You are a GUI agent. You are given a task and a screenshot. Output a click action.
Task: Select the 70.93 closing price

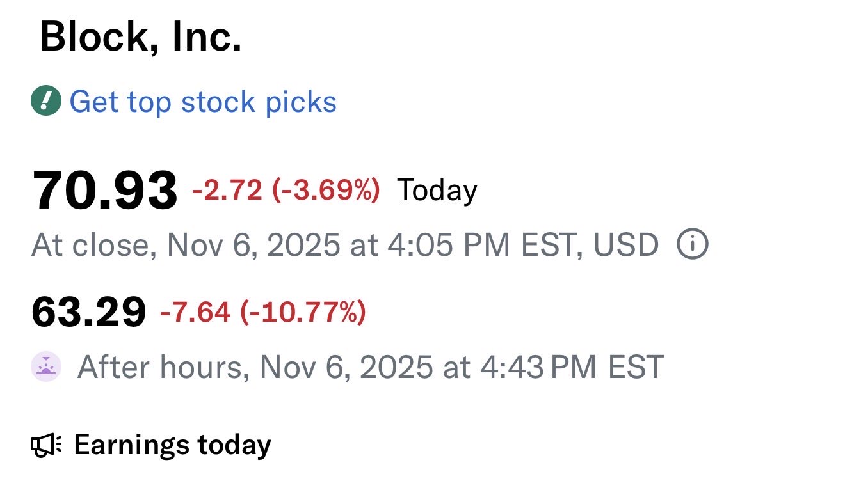[x=105, y=191]
